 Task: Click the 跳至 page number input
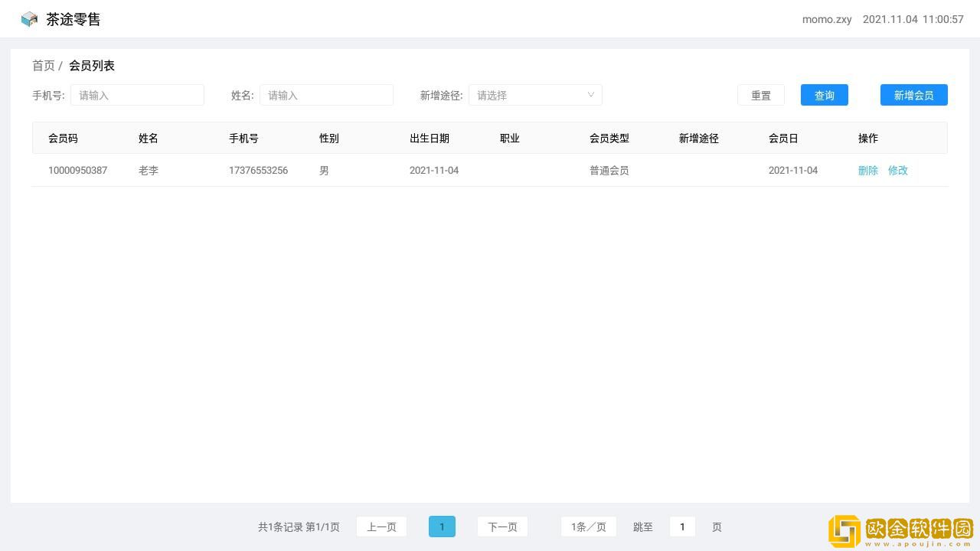click(682, 527)
